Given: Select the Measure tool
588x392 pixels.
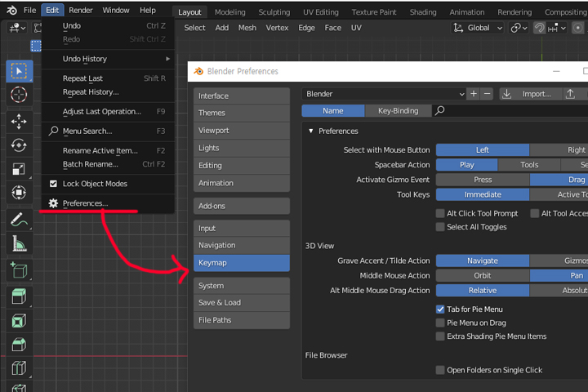Looking at the screenshot, I should pyautogui.click(x=19, y=244).
